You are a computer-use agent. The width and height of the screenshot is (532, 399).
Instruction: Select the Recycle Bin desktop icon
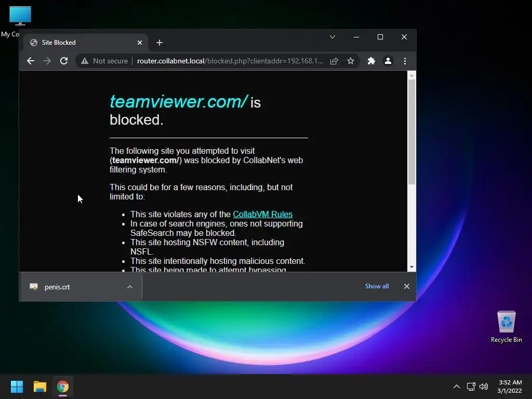(506, 327)
